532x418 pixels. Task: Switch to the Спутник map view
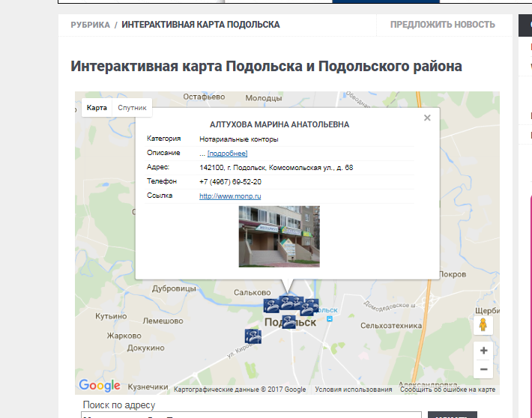[x=133, y=108]
